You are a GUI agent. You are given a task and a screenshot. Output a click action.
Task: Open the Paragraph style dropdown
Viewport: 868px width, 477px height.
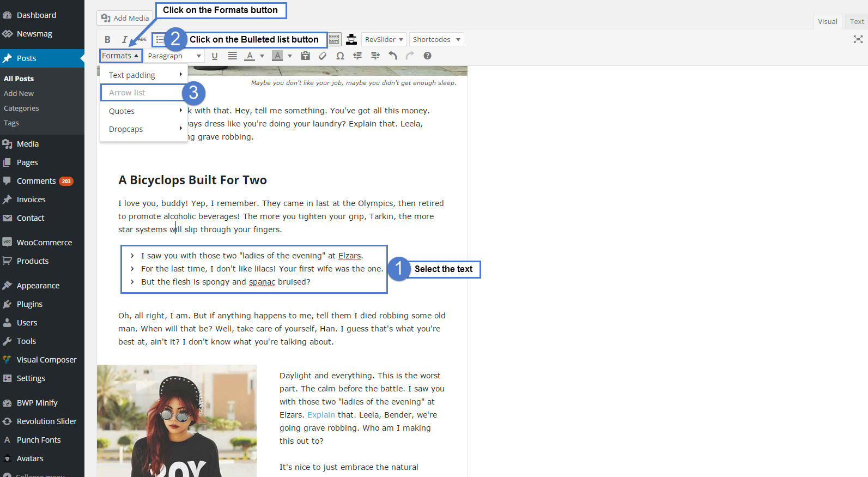point(174,56)
